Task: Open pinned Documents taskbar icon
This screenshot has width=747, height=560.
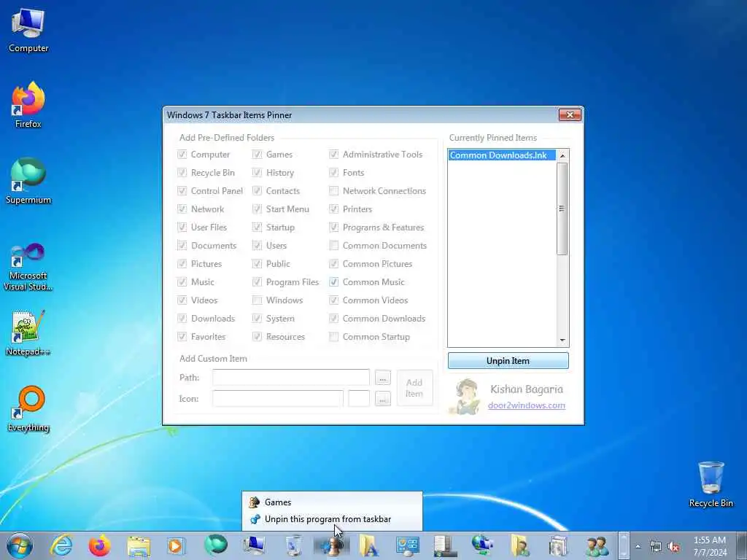Action: [x=558, y=545]
